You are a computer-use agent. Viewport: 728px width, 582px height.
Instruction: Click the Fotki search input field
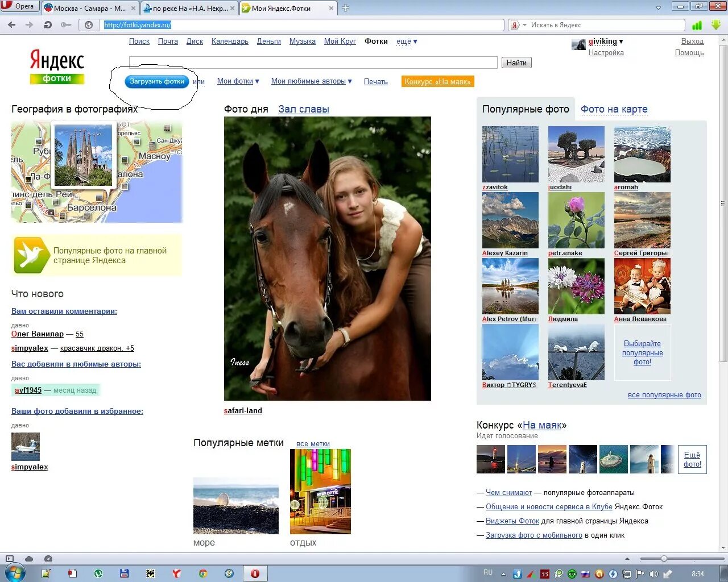tap(313, 63)
